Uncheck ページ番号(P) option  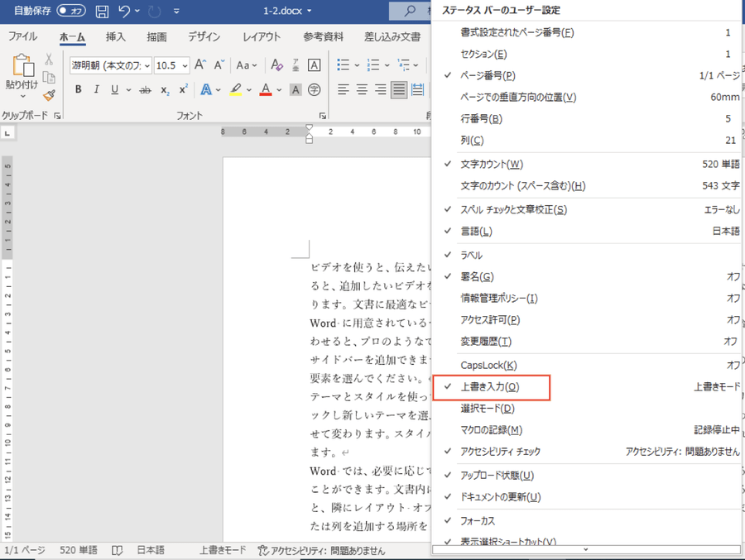[587, 75]
